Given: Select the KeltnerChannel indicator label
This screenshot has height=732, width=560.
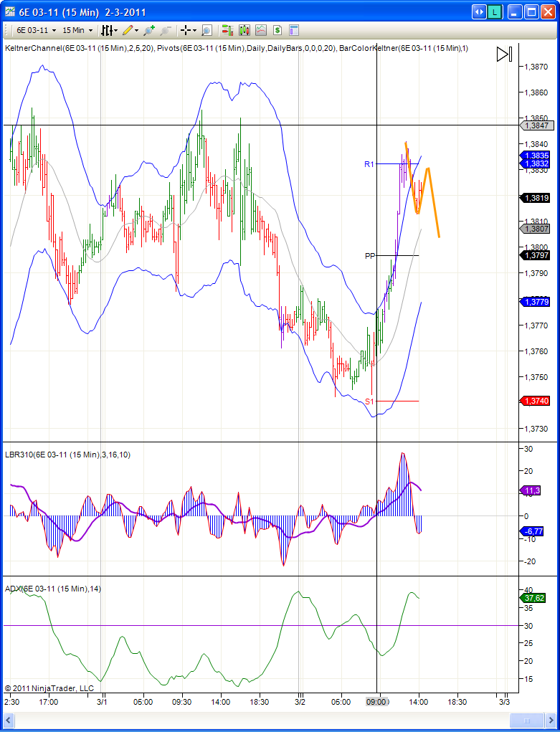Looking at the screenshot, I should click(x=80, y=48).
